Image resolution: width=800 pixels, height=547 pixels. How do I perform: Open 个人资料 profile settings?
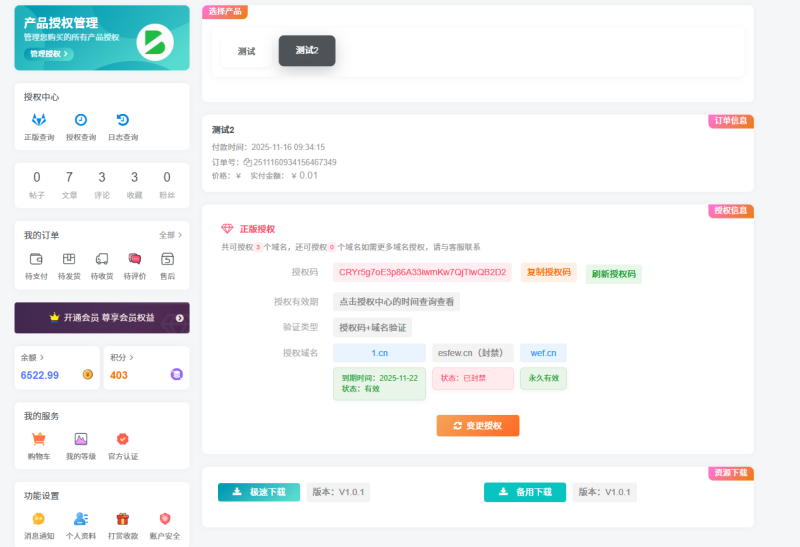click(x=81, y=526)
